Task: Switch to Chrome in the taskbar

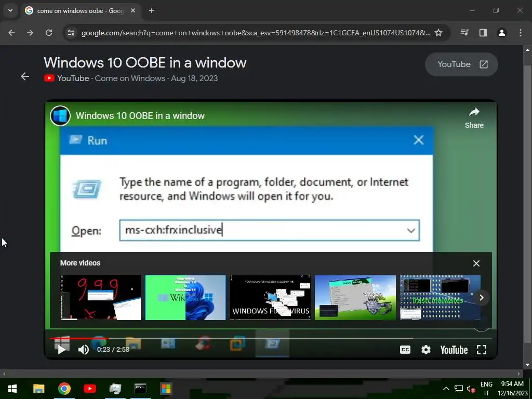Action: pos(64,389)
